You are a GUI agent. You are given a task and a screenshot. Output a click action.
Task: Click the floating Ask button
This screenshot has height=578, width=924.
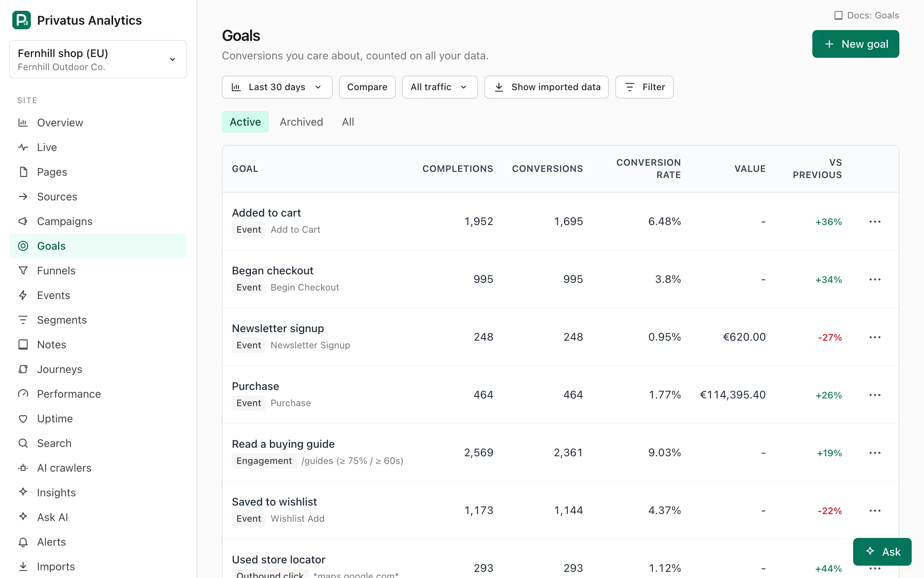coord(882,552)
